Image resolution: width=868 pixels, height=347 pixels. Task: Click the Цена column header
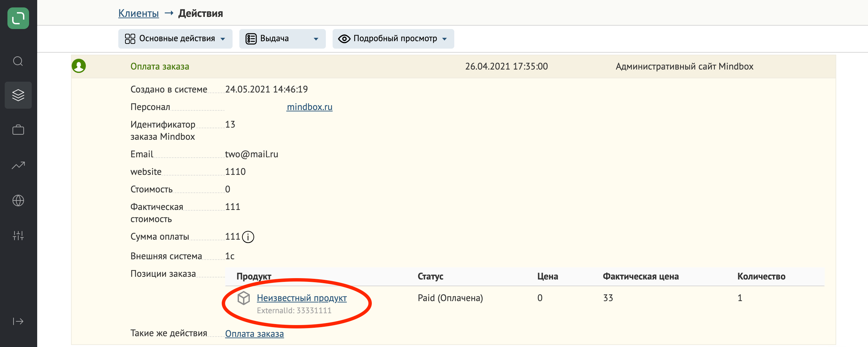548,276
